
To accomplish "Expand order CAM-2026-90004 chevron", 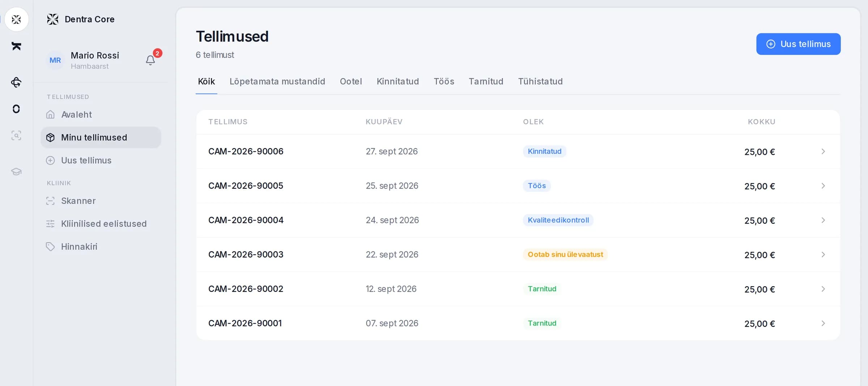I will [x=823, y=220].
